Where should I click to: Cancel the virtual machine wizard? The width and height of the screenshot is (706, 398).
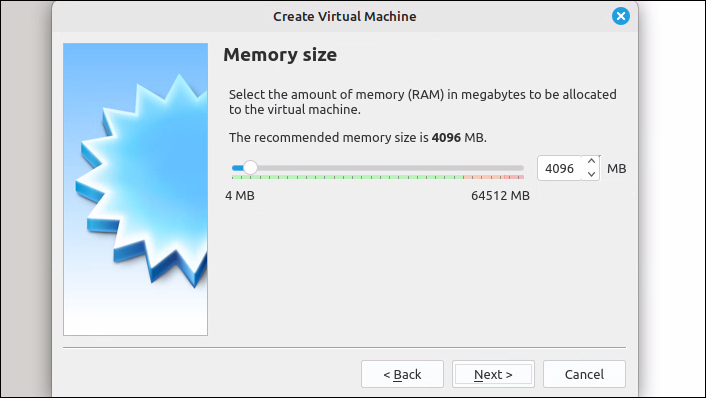click(584, 374)
